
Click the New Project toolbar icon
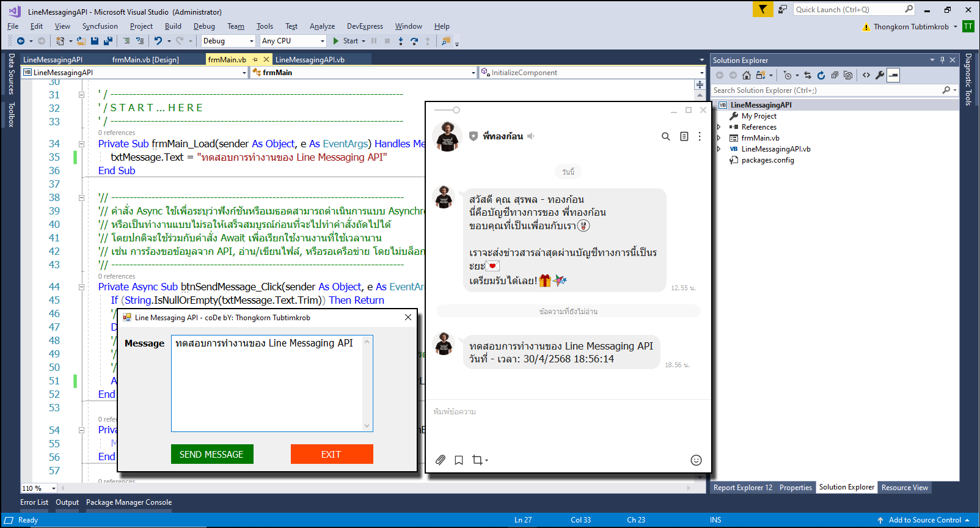(60, 41)
